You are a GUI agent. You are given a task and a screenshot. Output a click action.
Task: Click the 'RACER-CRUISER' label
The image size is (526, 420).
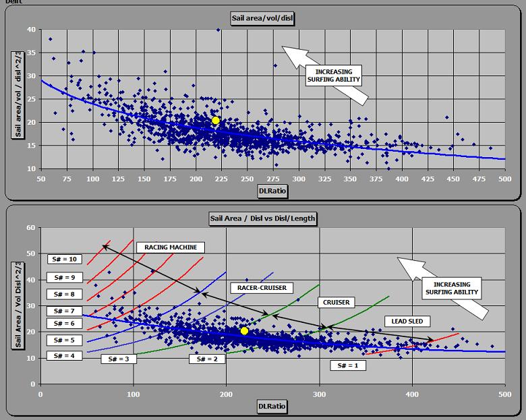(262, 288)
